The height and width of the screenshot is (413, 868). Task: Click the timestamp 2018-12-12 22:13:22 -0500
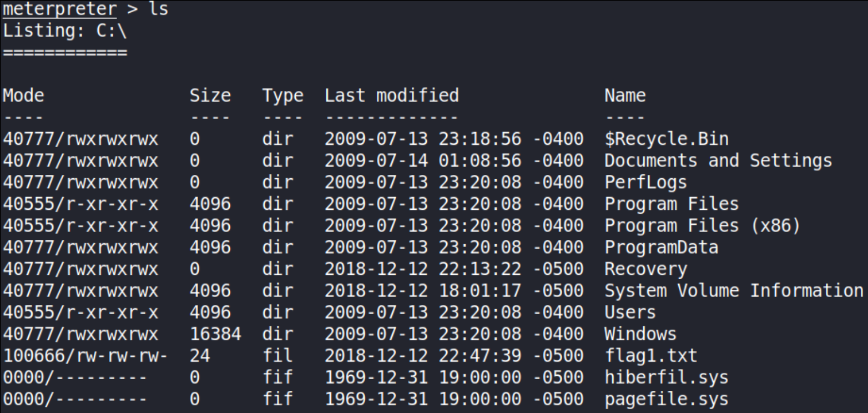pos(454,269)
